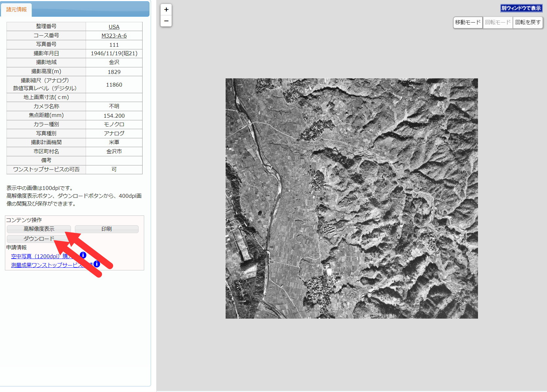Click the 高解像度表示 button

[x=39, y=229]
